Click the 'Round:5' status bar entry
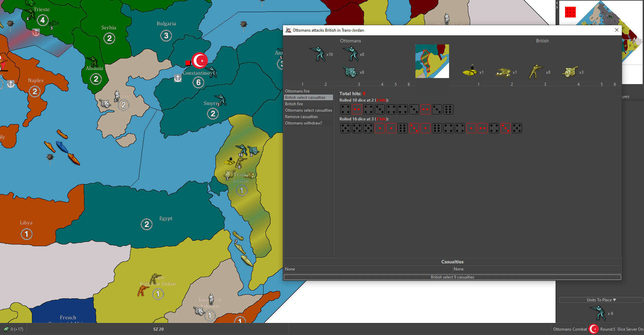This screenshot has height=335, width=644. tap(607, 329)
